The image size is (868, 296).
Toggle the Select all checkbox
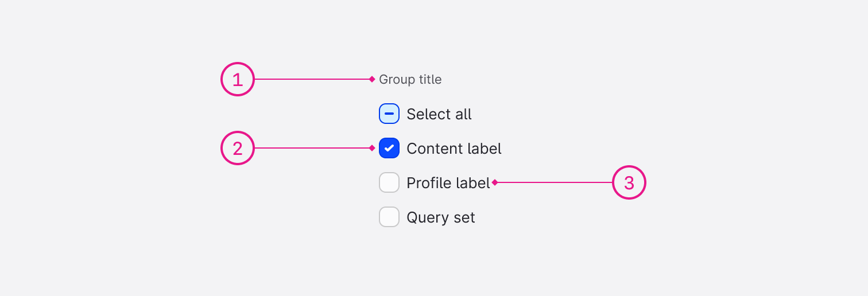point(389,114)
